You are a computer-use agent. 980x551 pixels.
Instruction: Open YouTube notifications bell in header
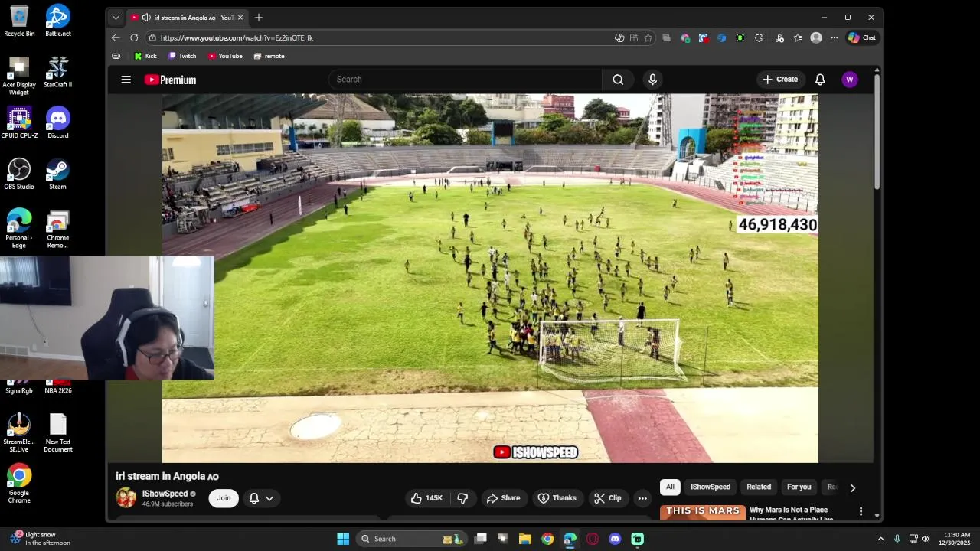coord(820,80)
